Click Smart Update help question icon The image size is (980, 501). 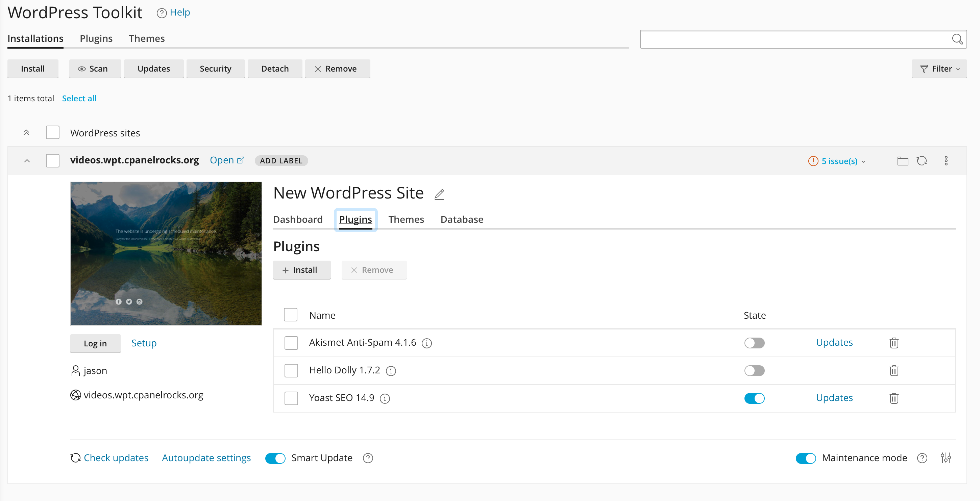[368, 458]
